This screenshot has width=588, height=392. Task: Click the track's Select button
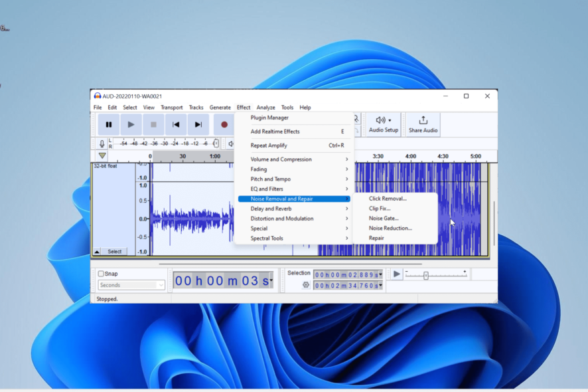(x=115, y=252)
